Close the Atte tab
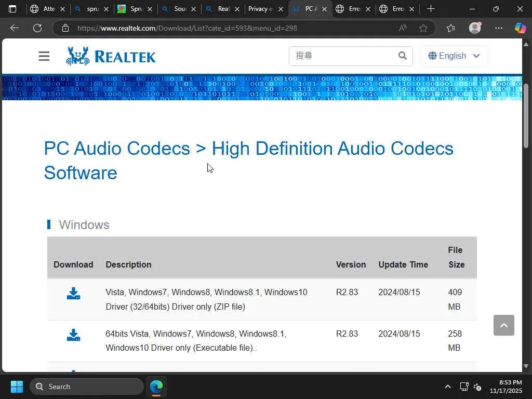 [x=62, y=9]
